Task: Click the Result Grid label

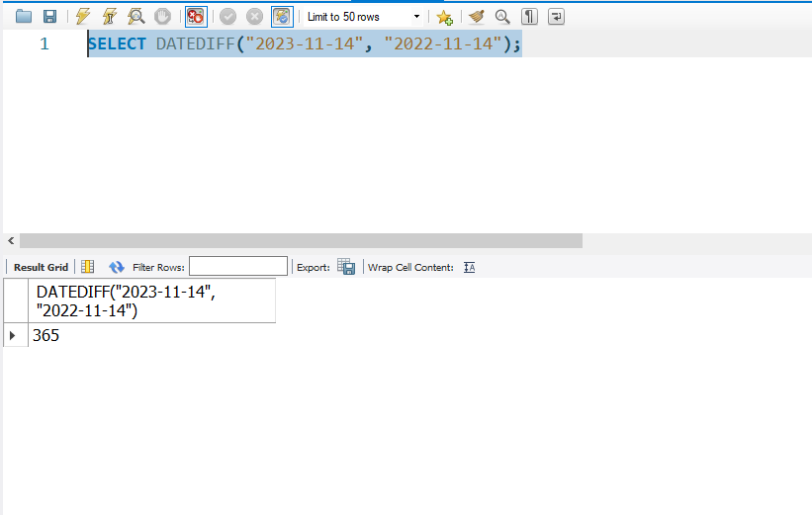Action: point(41,267)
